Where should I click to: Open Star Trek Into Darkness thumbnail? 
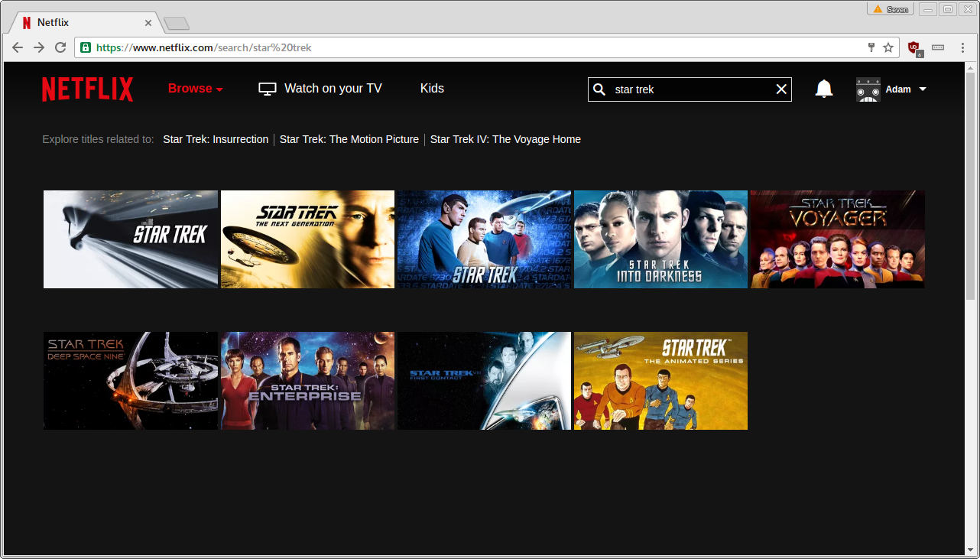click(660, 239)
